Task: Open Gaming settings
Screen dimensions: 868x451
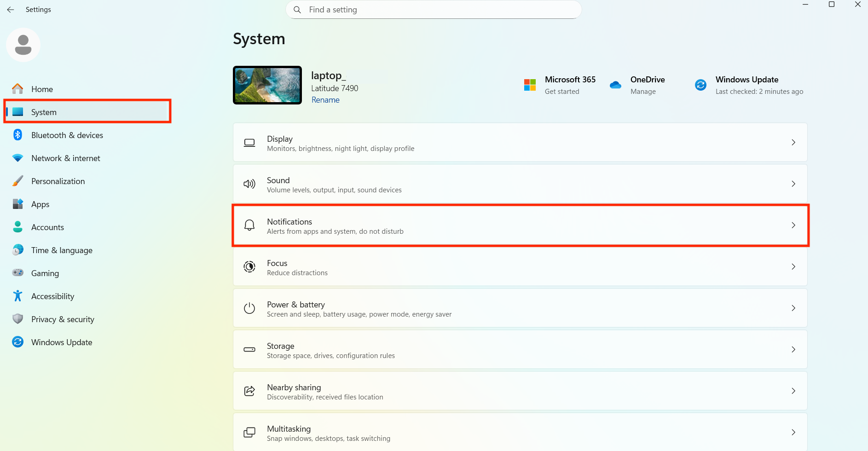Action: pos(45,273)
